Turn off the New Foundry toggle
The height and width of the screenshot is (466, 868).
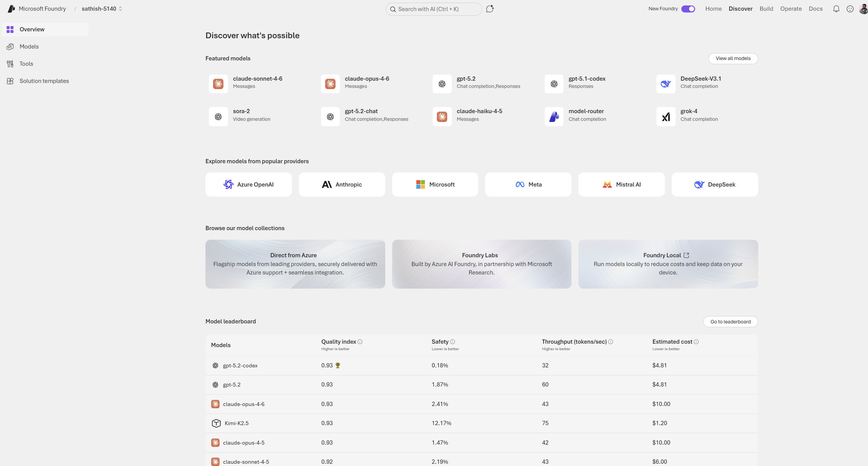[x=688, y=9]
